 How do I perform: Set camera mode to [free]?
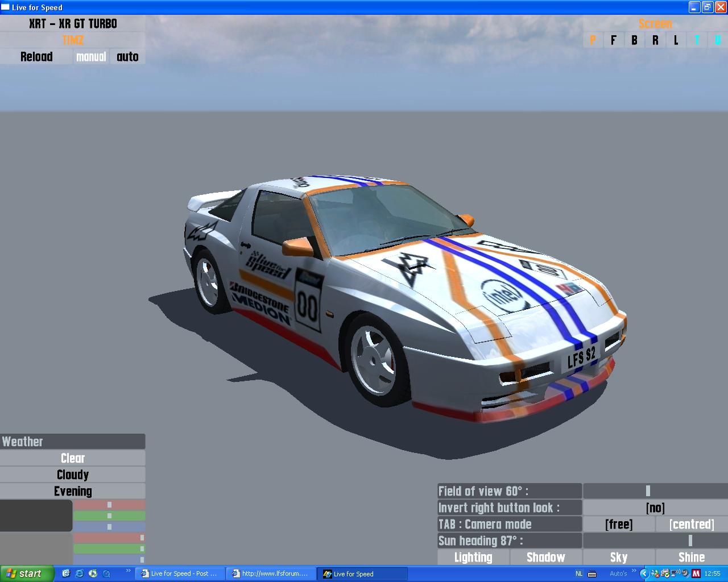[x=619, y=524]
